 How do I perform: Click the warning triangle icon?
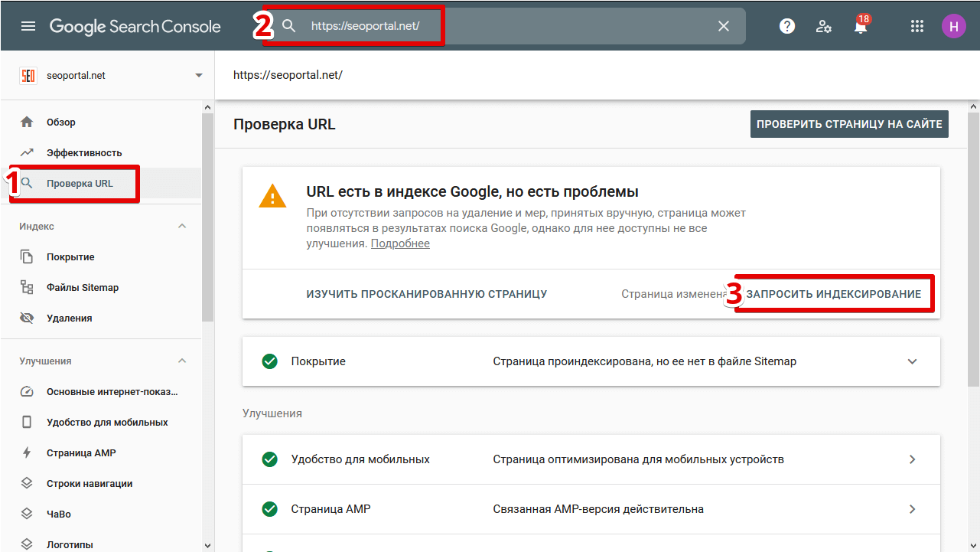[x=272, y=198]
